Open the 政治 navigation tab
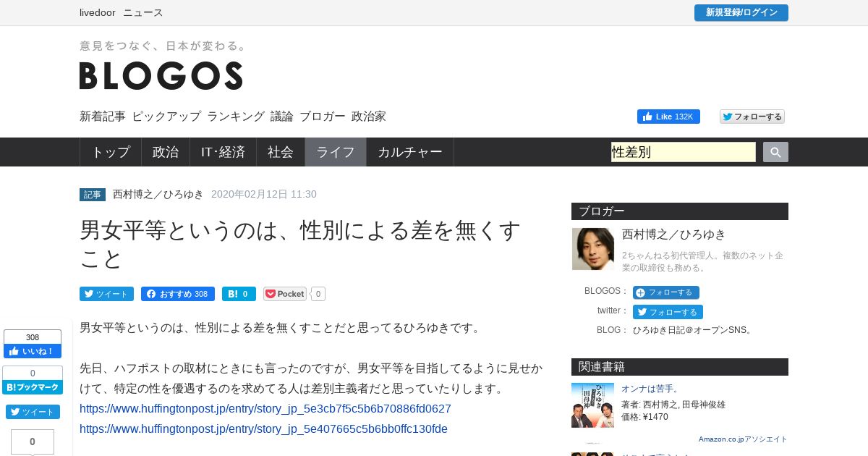The height and width of the screenshot is (456, 868). click(166, 152)
